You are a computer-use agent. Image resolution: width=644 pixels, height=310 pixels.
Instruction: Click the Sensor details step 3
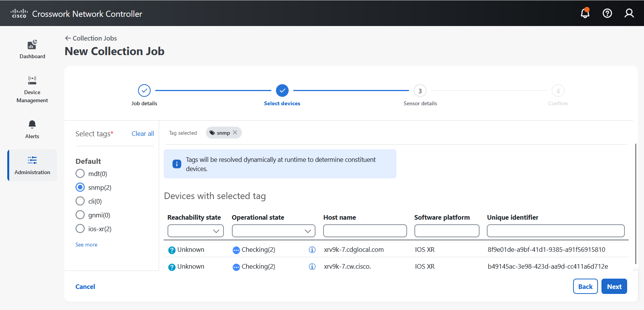click(420, 91)
